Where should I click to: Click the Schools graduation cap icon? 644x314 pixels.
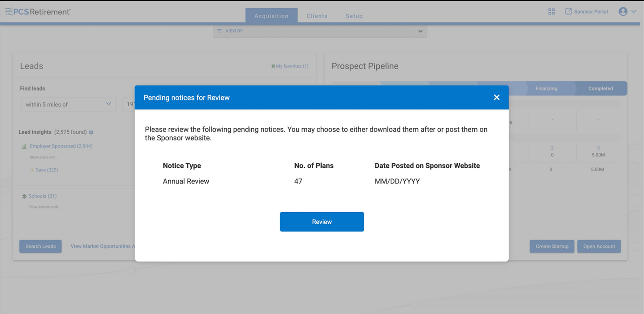24,196
